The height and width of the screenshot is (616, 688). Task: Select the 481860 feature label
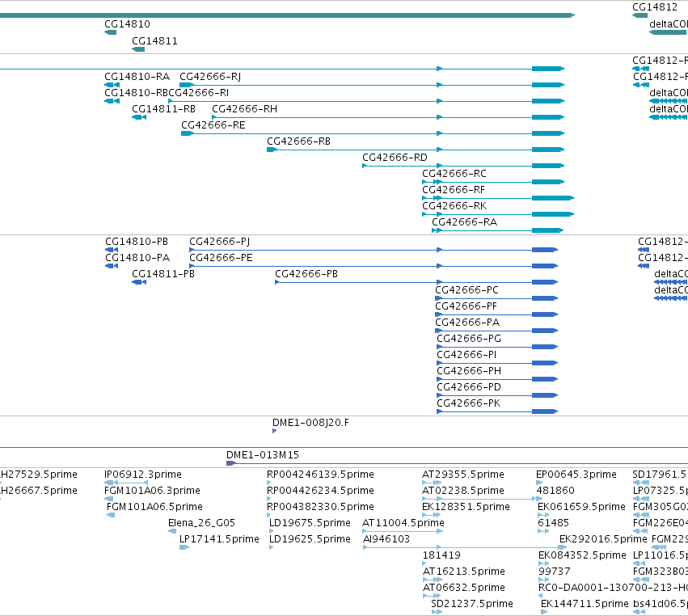(x=555, y=491)
